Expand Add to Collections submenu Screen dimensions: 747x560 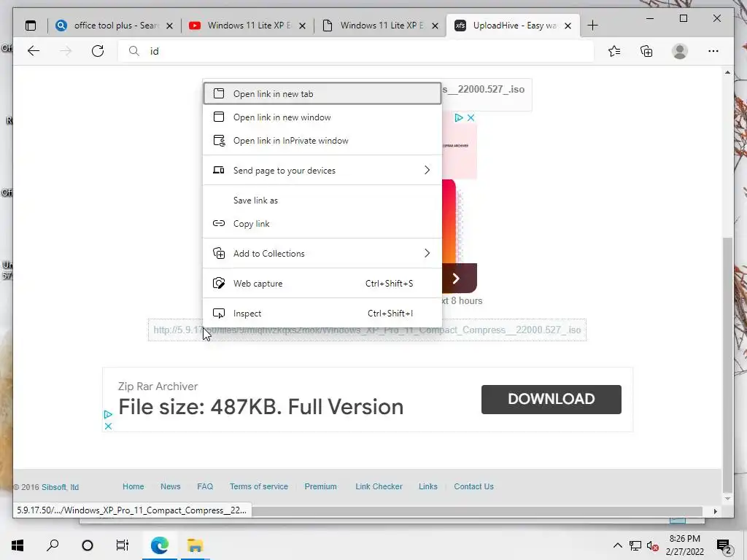coord(322,253)
